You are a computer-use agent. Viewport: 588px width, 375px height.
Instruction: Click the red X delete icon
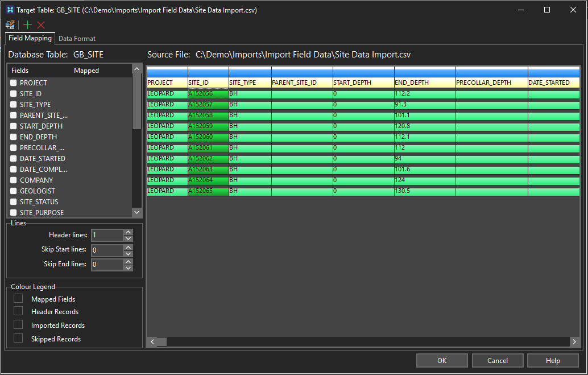pos(41,25)
